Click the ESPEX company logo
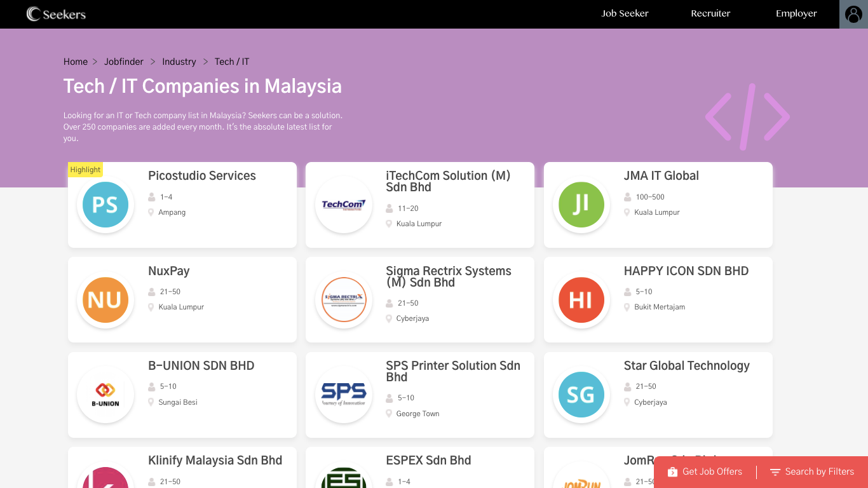Screen dimensions: 868x488 click(x=343, y=477)
